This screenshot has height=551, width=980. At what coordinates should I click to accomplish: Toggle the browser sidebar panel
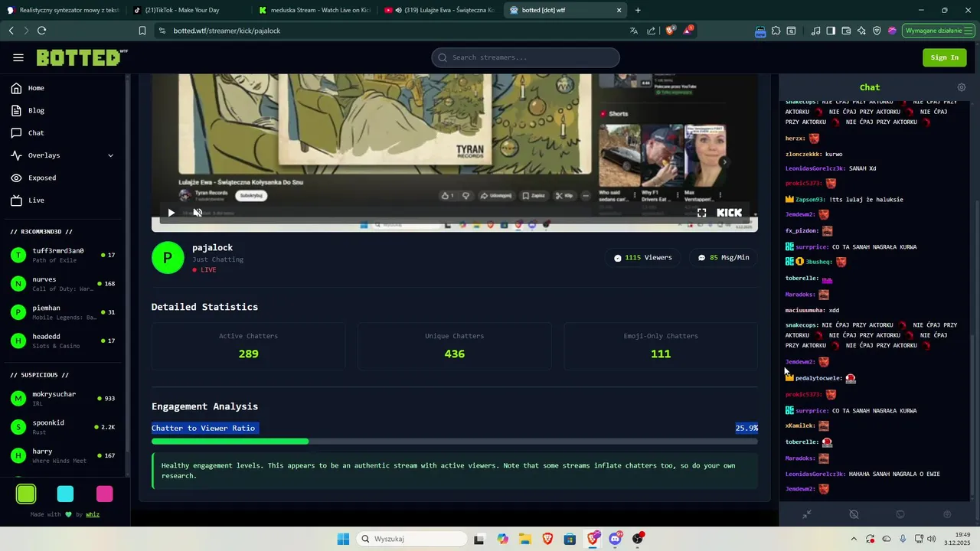click(831, 31)
